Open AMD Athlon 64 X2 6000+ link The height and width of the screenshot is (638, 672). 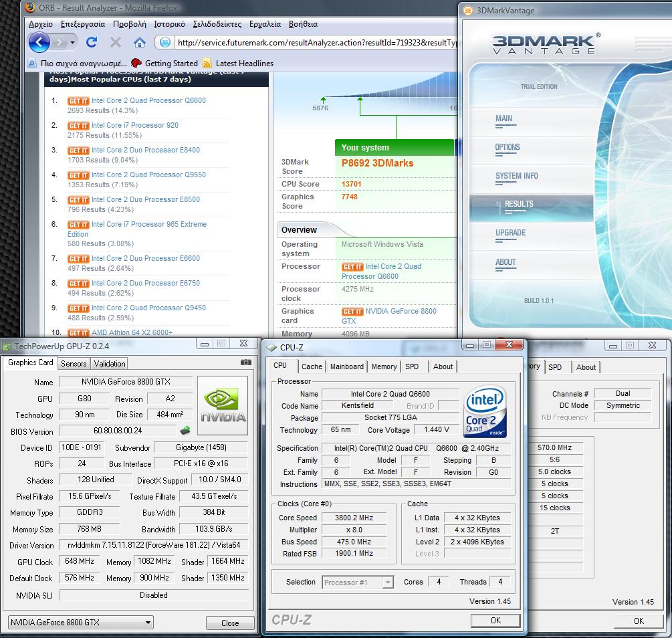[132, 332]
